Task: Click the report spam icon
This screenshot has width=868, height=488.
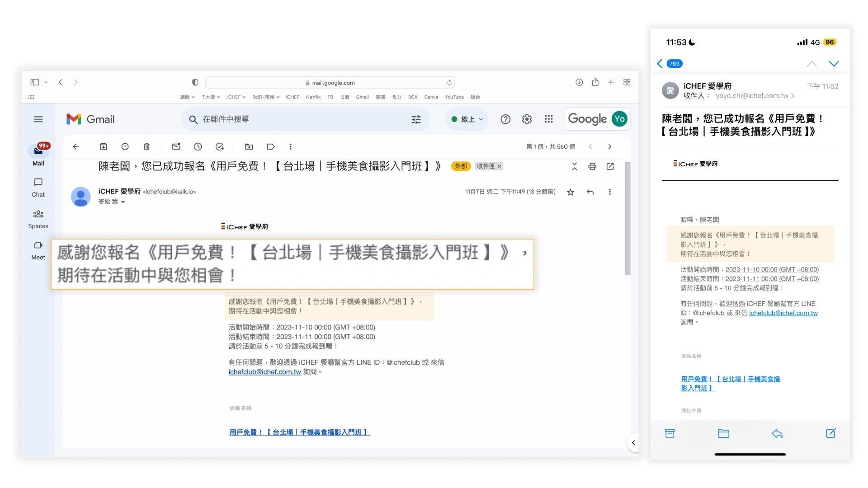Action: click(125, 147)
